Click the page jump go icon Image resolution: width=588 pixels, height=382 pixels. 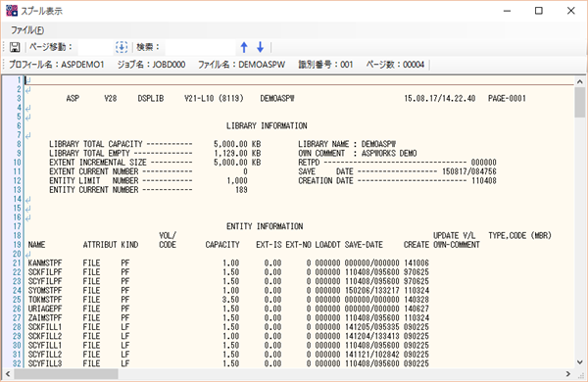(122, 47)
